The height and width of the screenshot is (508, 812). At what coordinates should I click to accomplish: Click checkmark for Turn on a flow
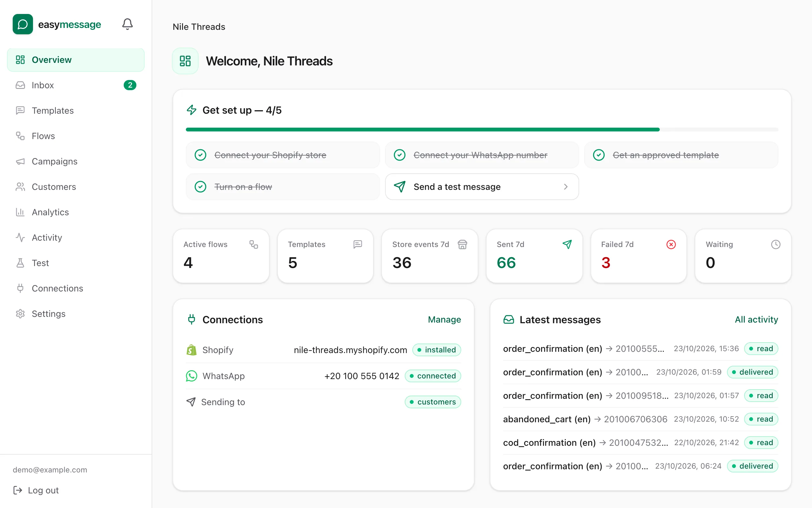pyautogui.click(x=200, y=186)
